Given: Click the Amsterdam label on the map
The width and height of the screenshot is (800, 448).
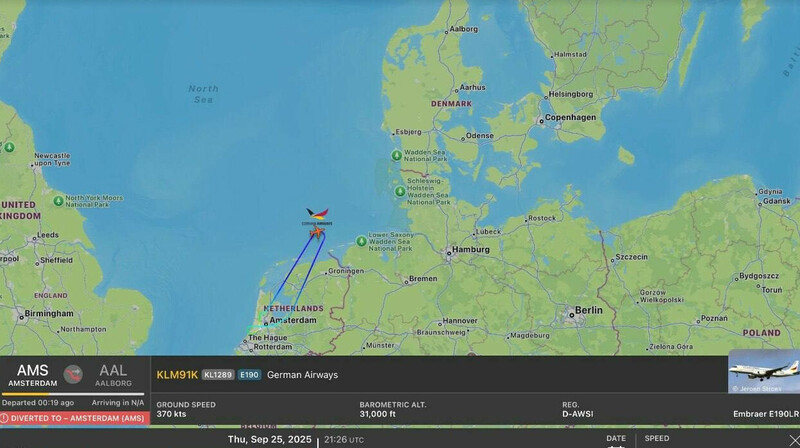Looking at the screenshot, I should (x=293, y=320).
